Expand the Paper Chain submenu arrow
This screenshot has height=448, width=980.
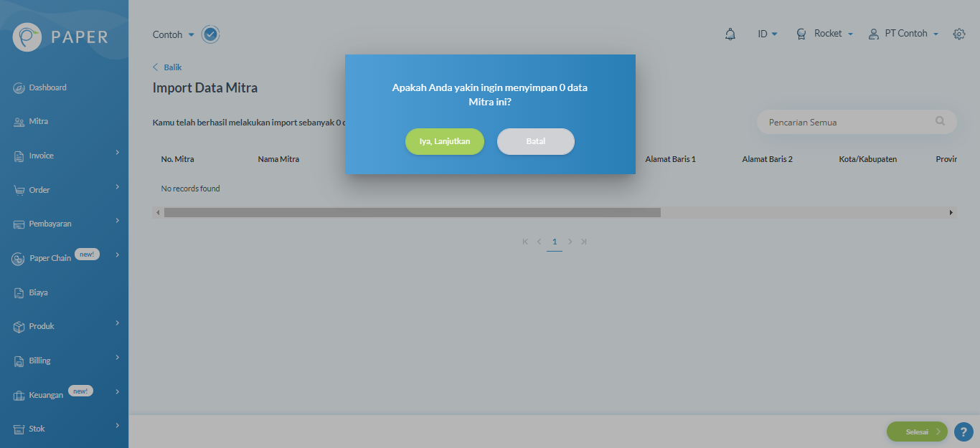point(117,254)
